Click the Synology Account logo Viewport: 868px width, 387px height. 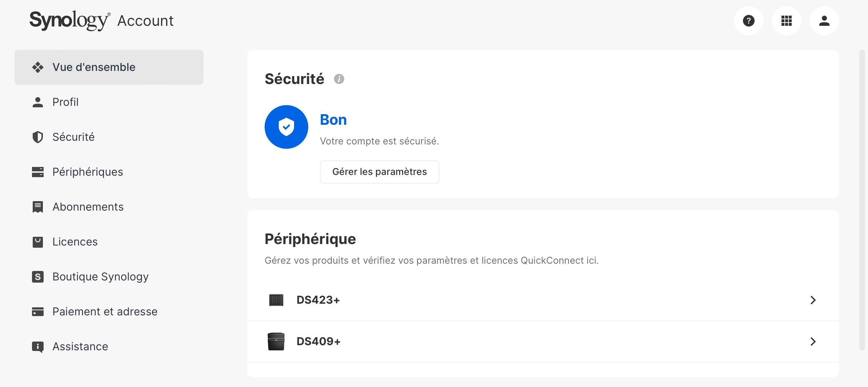[101, 21]
